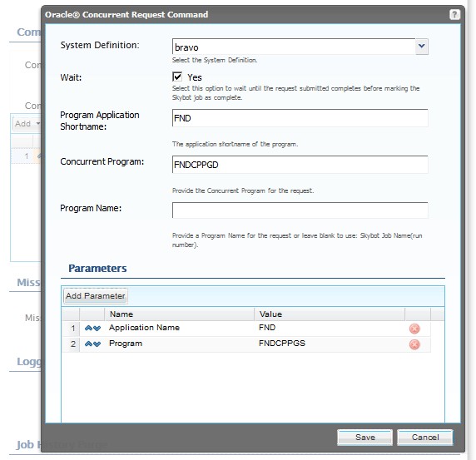Click the Program Application Shortname field

click(x=300, y=118)
